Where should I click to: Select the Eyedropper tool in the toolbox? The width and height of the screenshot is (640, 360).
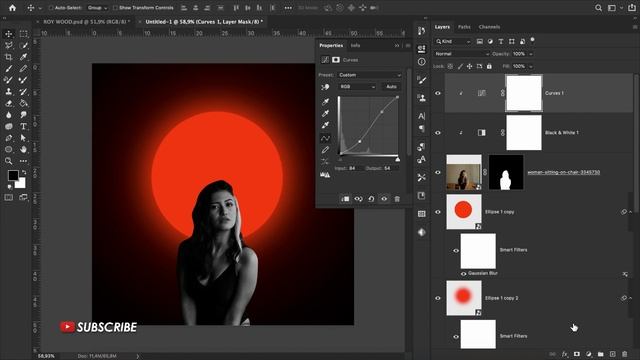tap(23, 57)
